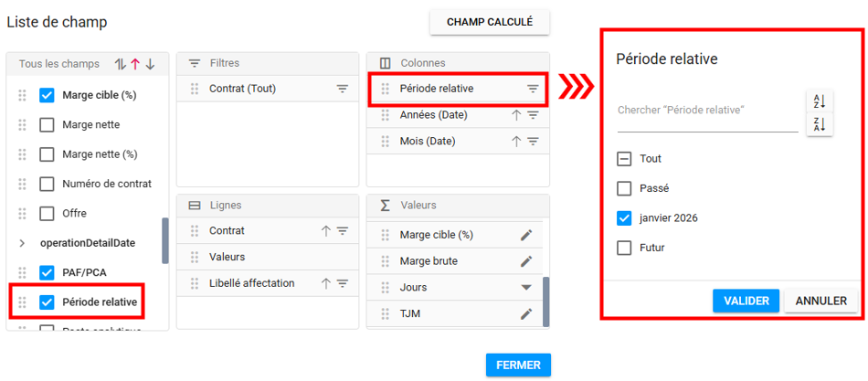Edit the Marge cible (%) value
Screen dimensions: 868x381
[x=526, y=235]
